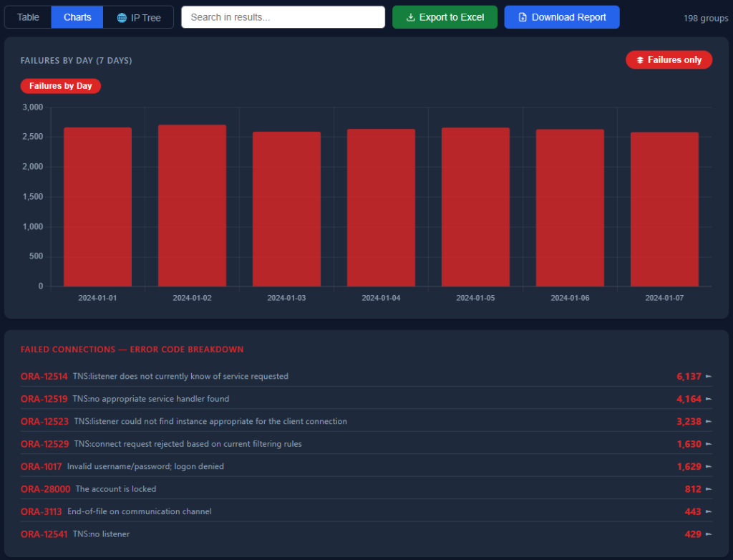733x560 pixels.
Task: Click the download icon on Export button
Action: coord(410,17)
